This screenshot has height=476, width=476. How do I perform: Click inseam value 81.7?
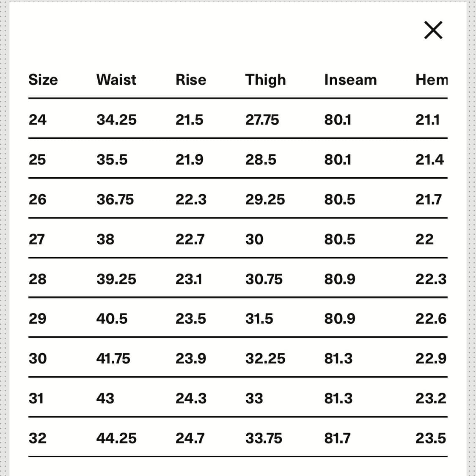click(337, 438)
